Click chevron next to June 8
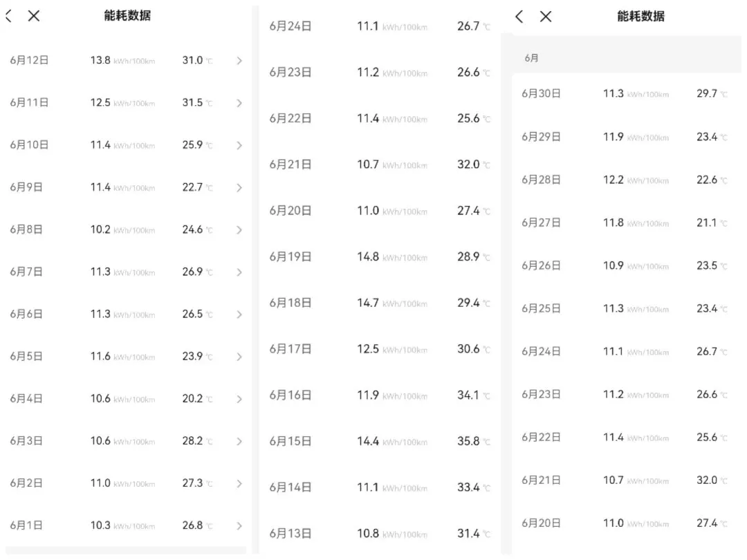The width and height of the screenshot is (747, 560). 239,230
